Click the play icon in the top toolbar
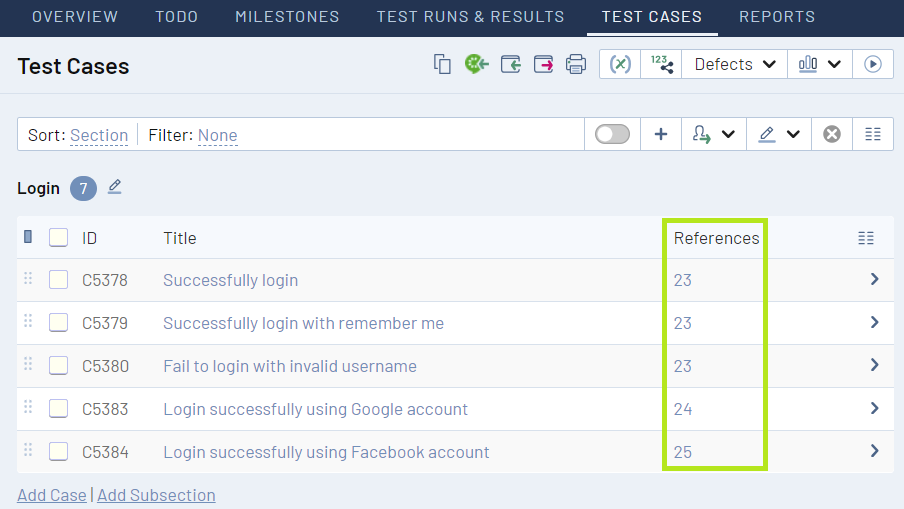 873,64
